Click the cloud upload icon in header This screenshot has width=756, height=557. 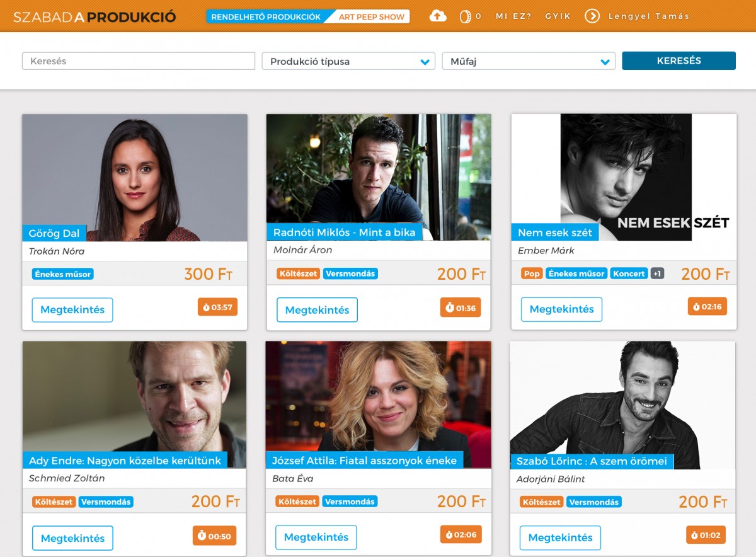point(438,16)
